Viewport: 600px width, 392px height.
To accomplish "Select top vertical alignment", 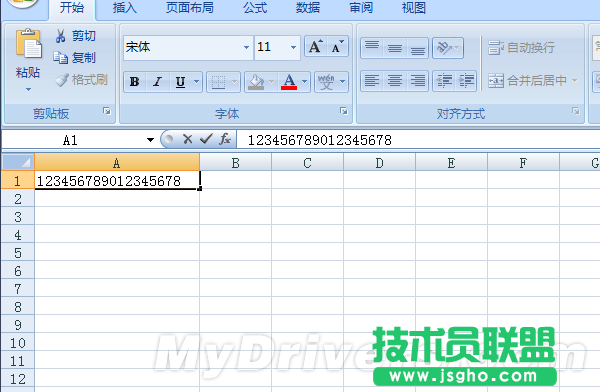I will [x=372, y=48].
